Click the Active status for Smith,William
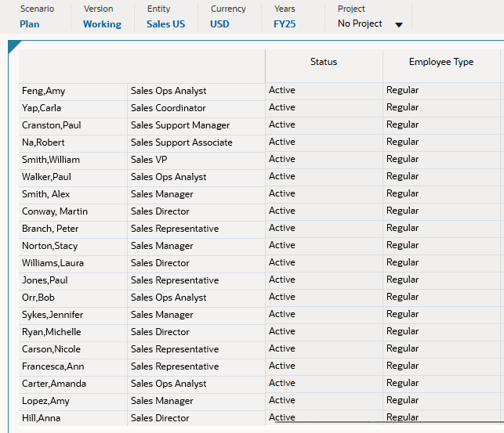The image size is (504, 433). (324, 160)
